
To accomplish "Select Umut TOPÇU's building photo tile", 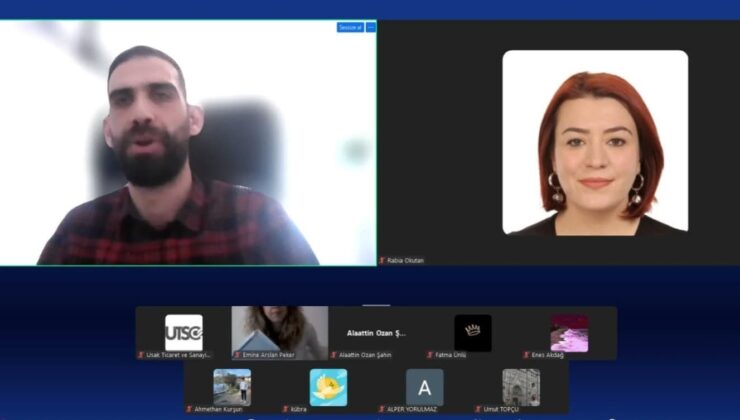I will (520, 386).
